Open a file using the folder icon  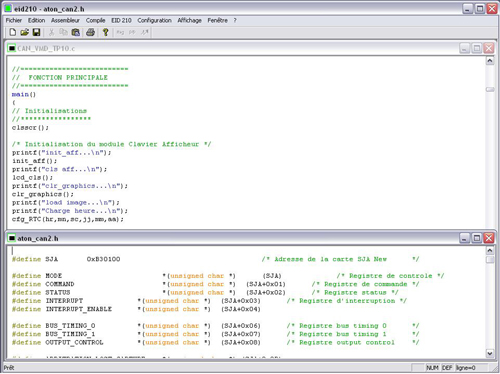tap(24, 32)
